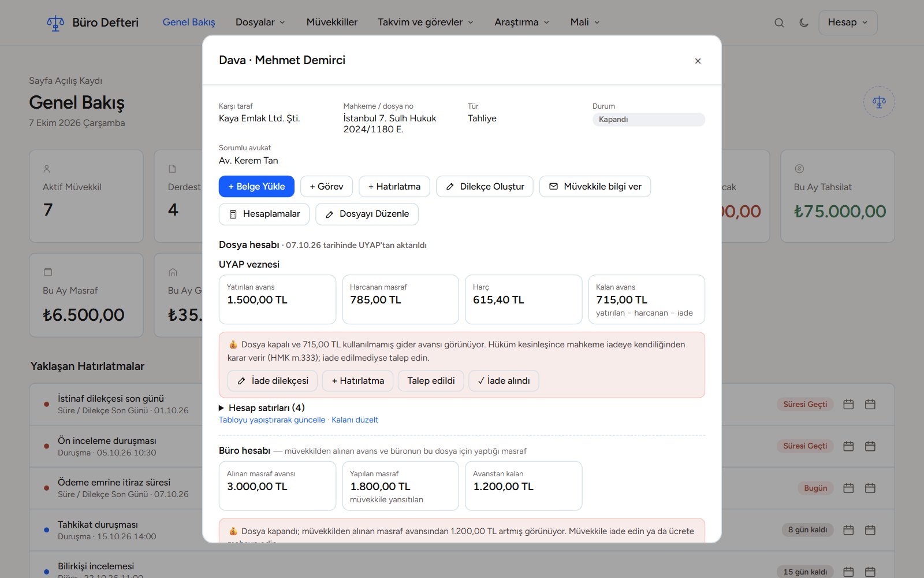Toggle dark mode moon icon
Screen dimensions: 924x578
pos(804,23)
